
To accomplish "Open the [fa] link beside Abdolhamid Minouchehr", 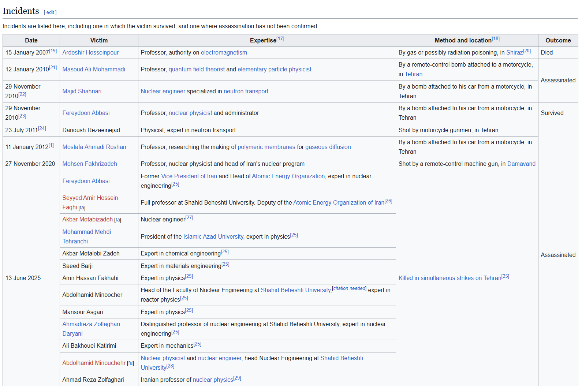I will click(130, 363).
